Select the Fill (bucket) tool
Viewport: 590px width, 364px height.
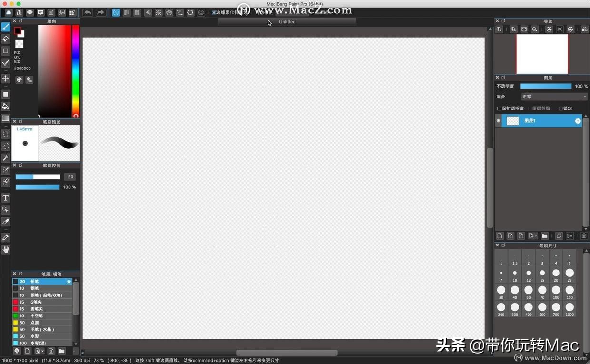[6, 106]
